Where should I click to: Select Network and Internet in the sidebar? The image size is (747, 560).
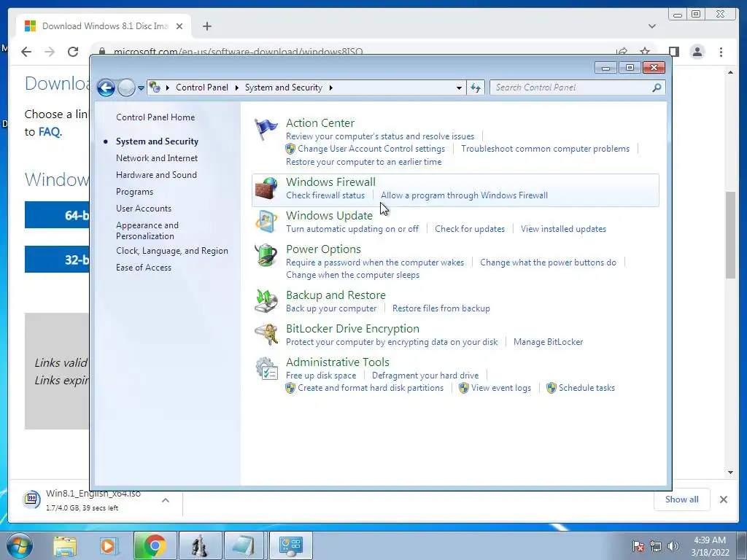coord(157,158)
